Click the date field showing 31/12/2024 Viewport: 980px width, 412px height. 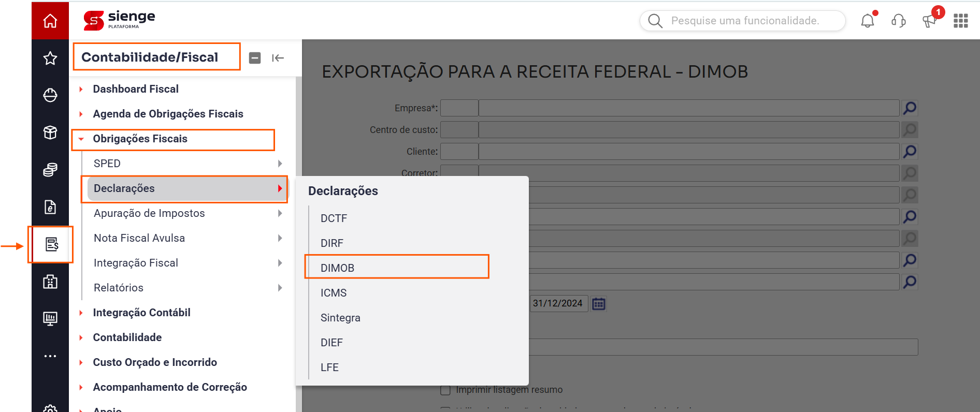558,304
